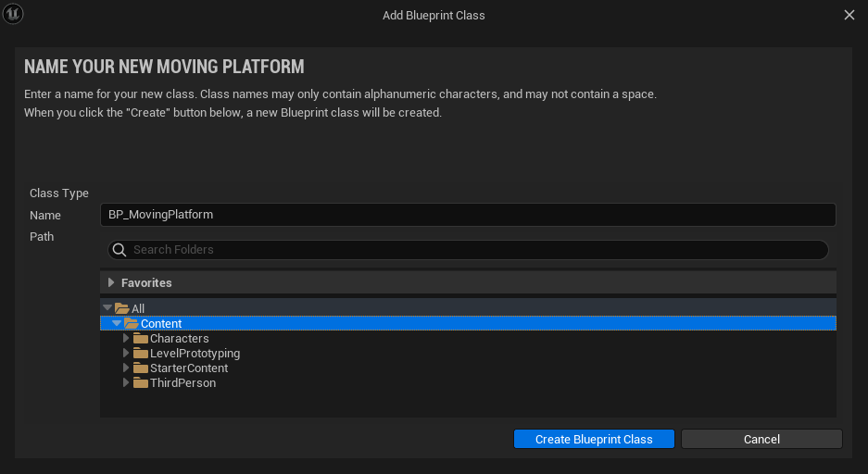The image size is (868, 474).
Task: Click into the BP_MovingPlatform name field
Action: click(468, 215)
